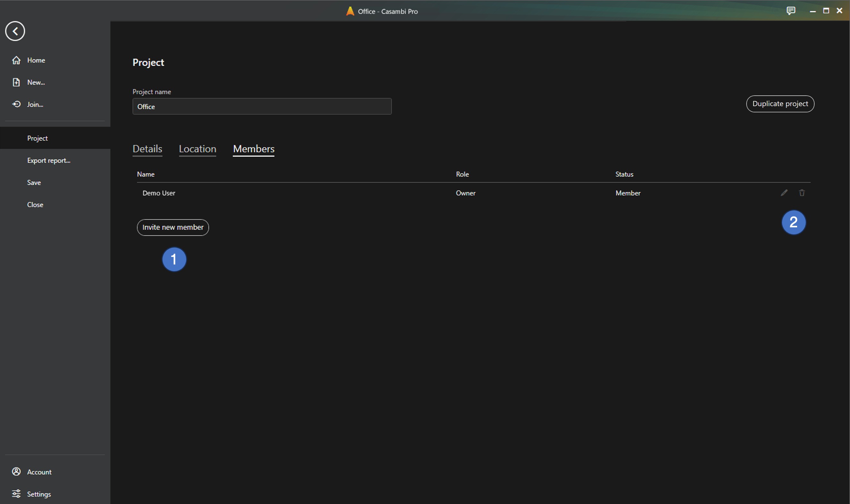Open the Account section via its icon

pyautogui.click(x=17, y=472)
